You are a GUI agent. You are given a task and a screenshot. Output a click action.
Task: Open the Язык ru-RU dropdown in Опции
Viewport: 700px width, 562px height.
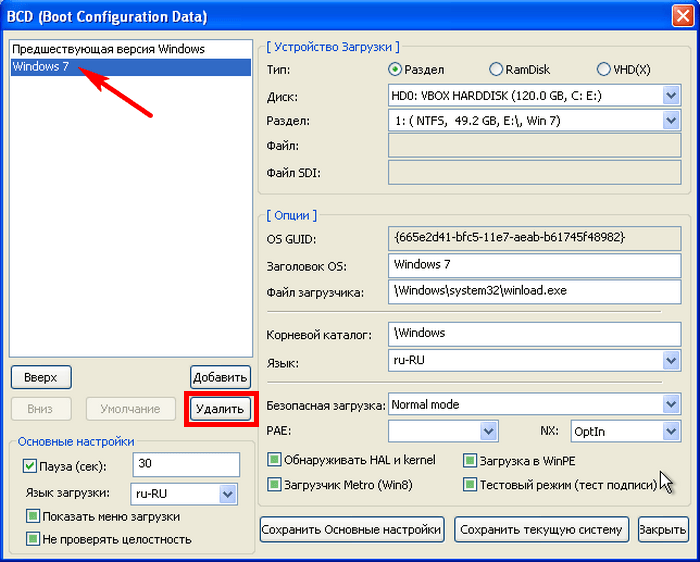[x=534, y=360]
